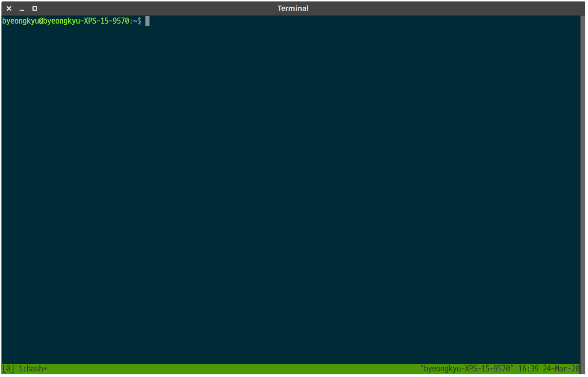Click the Terminal title text
This screenshot has width=588, height=377.
point(293,8)
